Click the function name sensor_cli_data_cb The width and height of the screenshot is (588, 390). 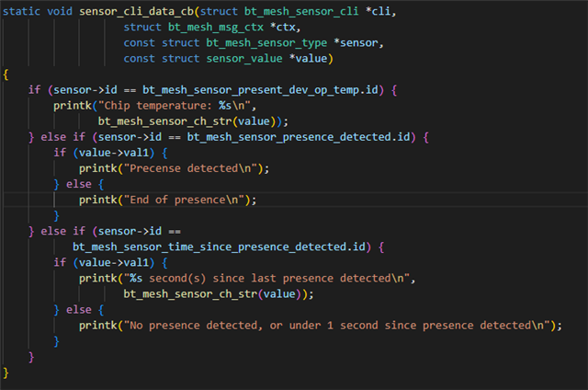pyautogui.click(x=137, y=12)
